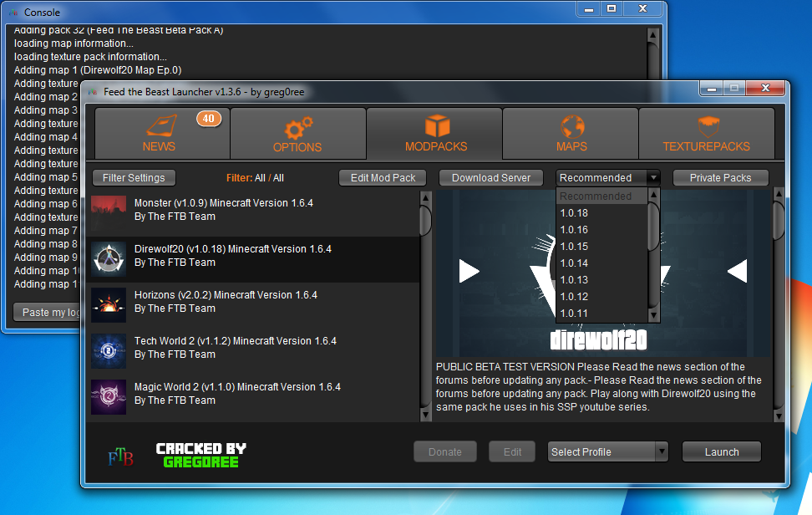Choose the Recommended entry in the version list
812x515 pixels.
pyautogui.click(x=601, y=196)
